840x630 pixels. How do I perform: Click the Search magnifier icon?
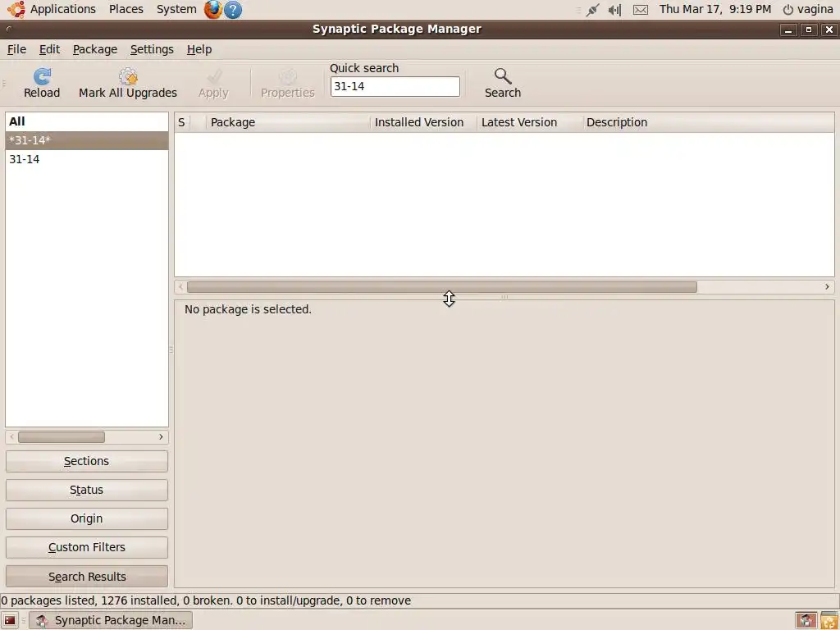503,76
